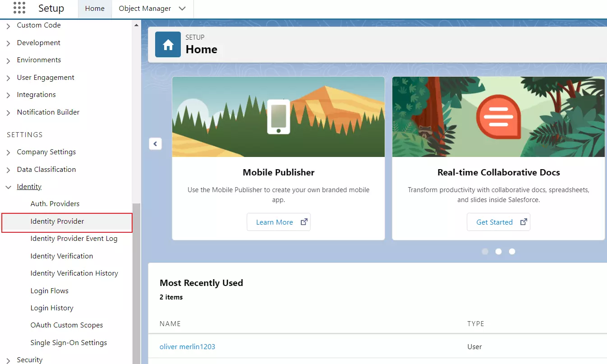607x364 pixels.
Task: Select the third carousel indicator dot
Action: pos(512,251)
